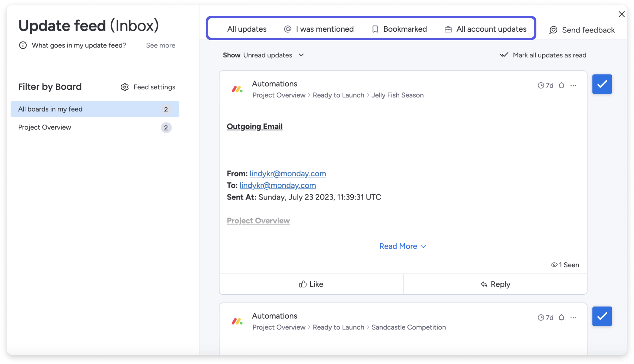Open Feed settings gear
Image resolution: width=634 pixels, height=364 pixels.
coord(125,87)
